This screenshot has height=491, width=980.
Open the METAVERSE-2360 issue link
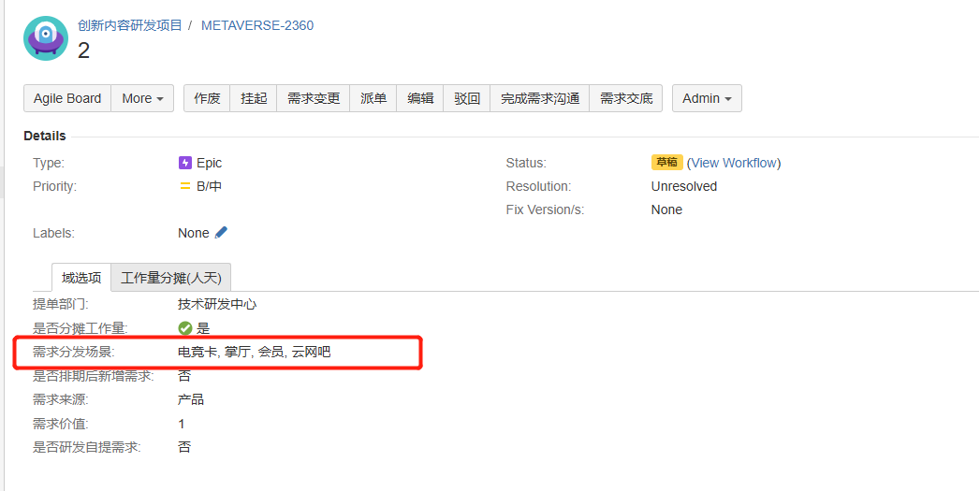click(x=257, y=25)
